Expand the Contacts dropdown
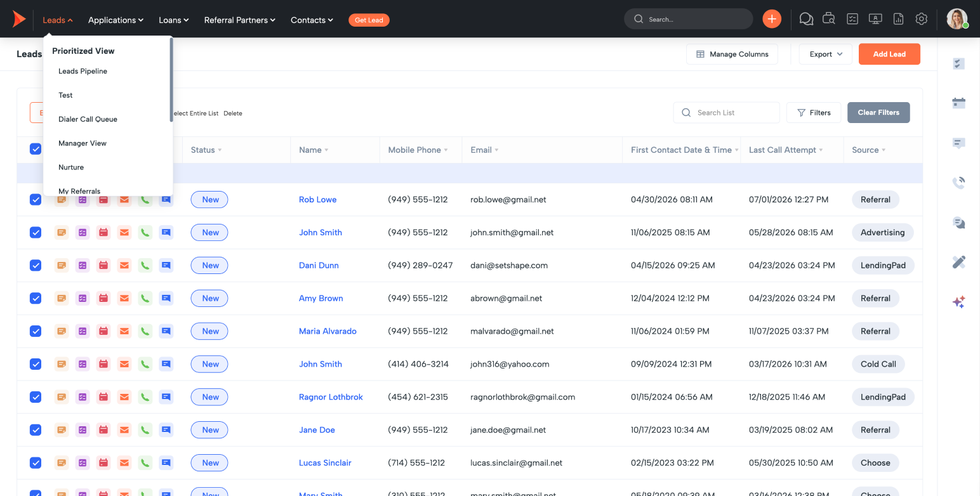 (x=312, y=20)
